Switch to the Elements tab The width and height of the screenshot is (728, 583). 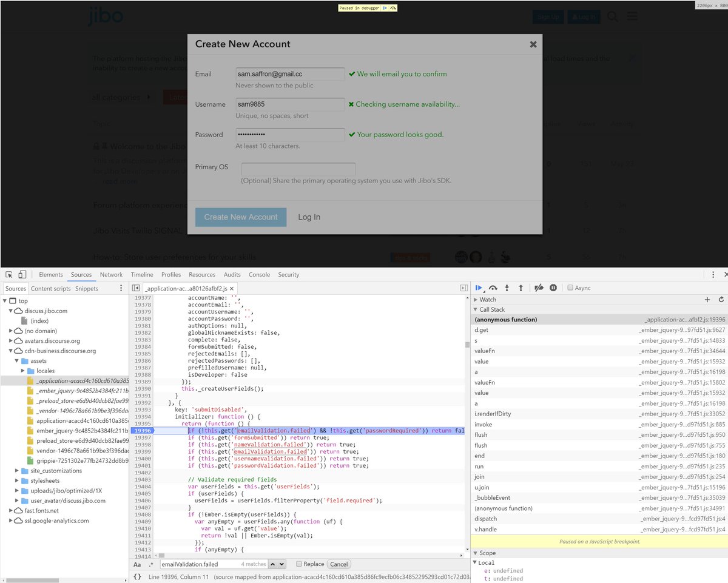click(x=51, y=275)
